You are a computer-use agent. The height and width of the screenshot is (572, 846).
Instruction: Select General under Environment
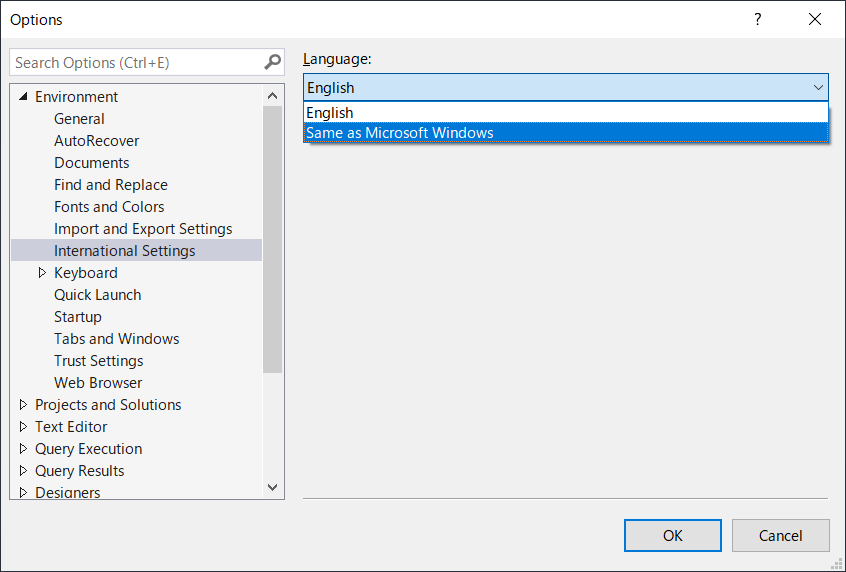tap(79, 119)
